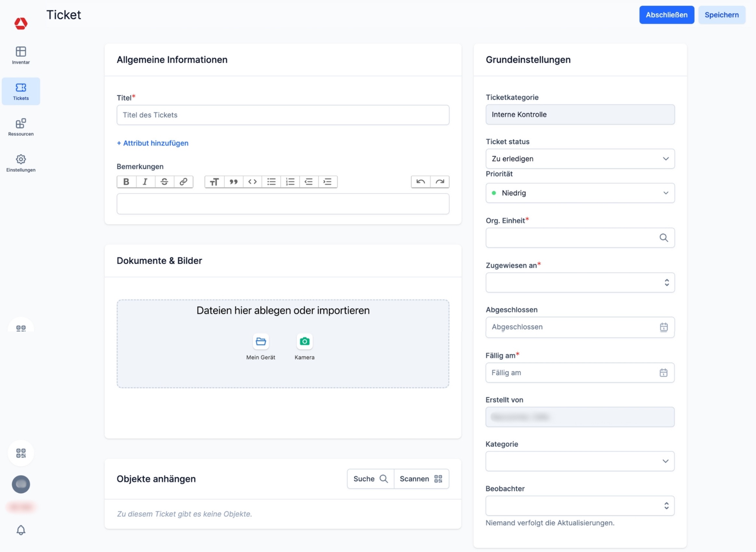
Task: Insert code block in remarks editor
Action: 252,182
